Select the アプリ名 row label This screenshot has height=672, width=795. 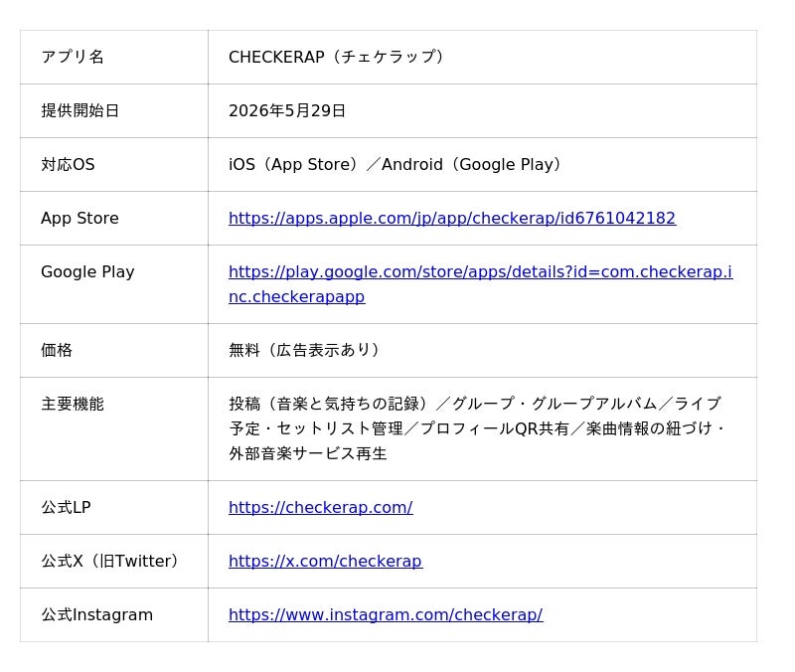point(73,57)
